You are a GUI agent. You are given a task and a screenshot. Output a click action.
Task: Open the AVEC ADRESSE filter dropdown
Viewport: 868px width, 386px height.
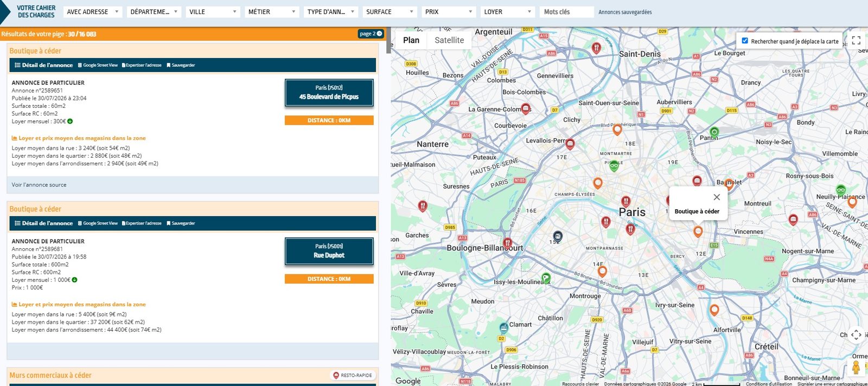click(x=93, y=11)
